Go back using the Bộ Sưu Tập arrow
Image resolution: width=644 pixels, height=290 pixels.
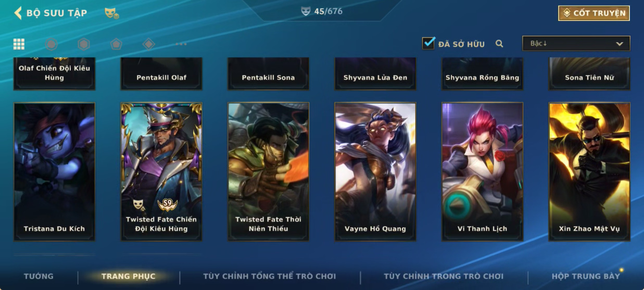point(18,13)
